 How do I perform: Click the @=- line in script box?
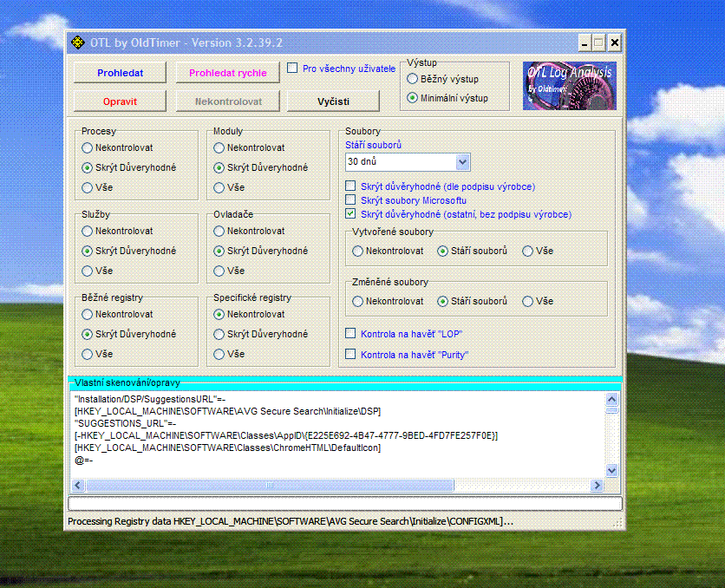click(84, 461)
